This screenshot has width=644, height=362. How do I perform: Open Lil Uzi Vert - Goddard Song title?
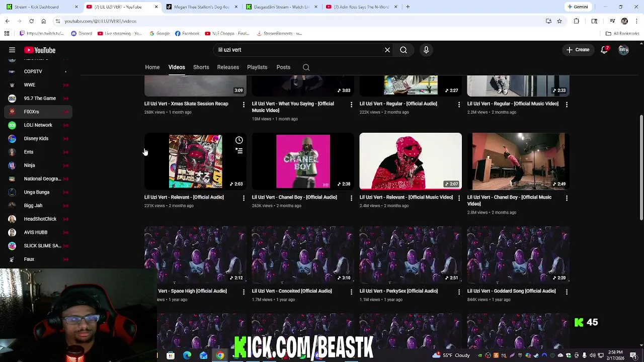click(x=511, y=291)
